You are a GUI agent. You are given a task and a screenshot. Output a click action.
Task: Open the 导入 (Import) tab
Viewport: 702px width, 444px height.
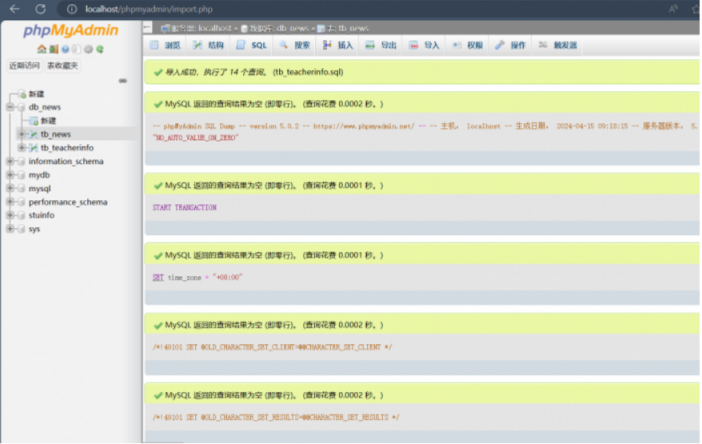coord(424,45)
